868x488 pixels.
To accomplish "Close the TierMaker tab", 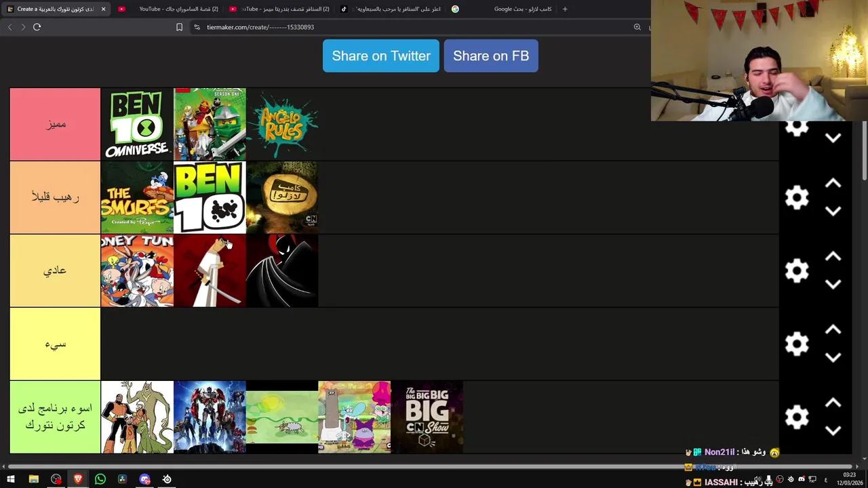I will pos(103,9).
